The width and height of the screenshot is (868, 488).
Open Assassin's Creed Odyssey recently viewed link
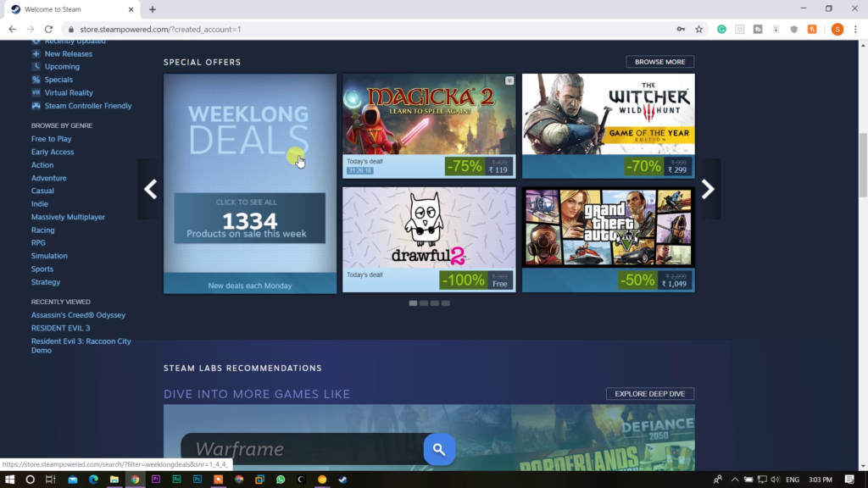[78, 315]
